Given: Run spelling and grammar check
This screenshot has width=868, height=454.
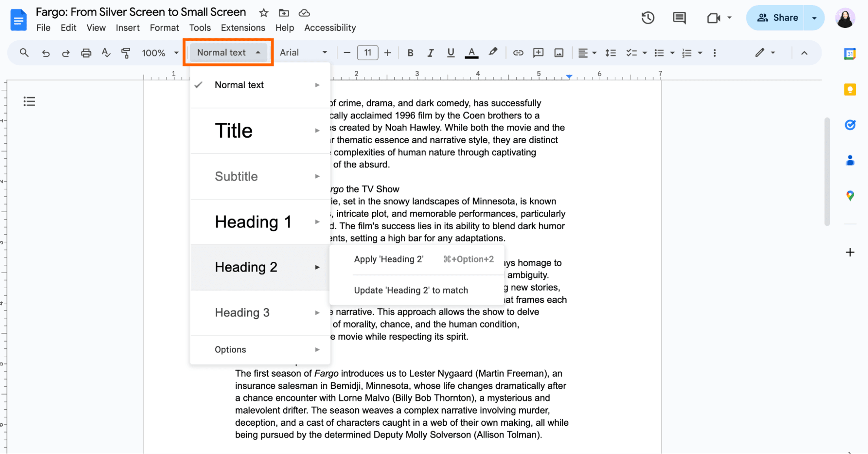Looking at the screenshot, I should [x=106, y=53].
